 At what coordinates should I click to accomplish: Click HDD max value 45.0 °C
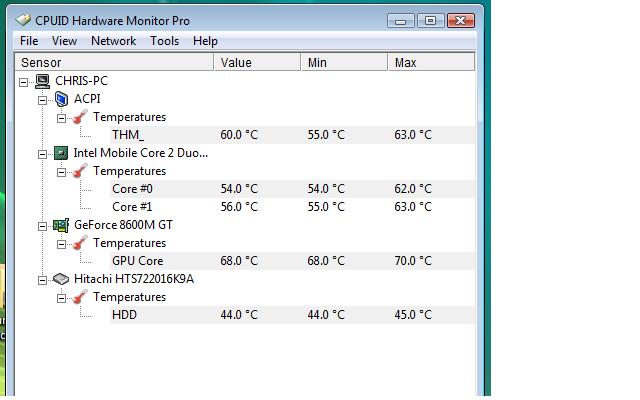pyautogui.click(x=413, y=315)
